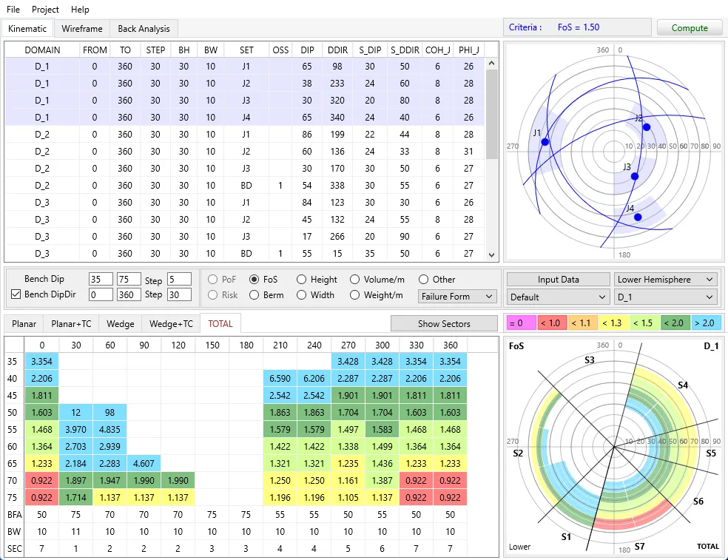
Task: Select the TOTAL results tab
Action: pos(220,324)
